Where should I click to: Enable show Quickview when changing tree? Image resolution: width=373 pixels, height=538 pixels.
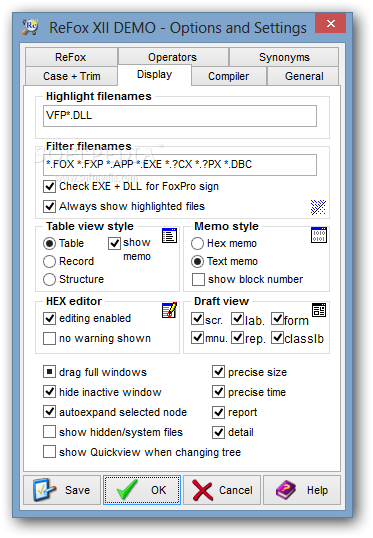[x=49, y=452]
